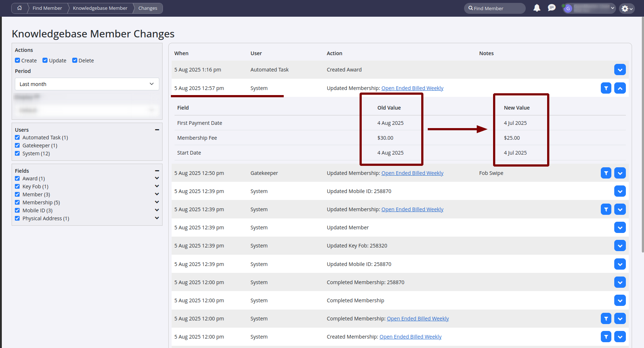The height and width of the screenshot is (348, 644).
Task: Uncheck Gatekeeper user filter
Action: pos(17,146)
